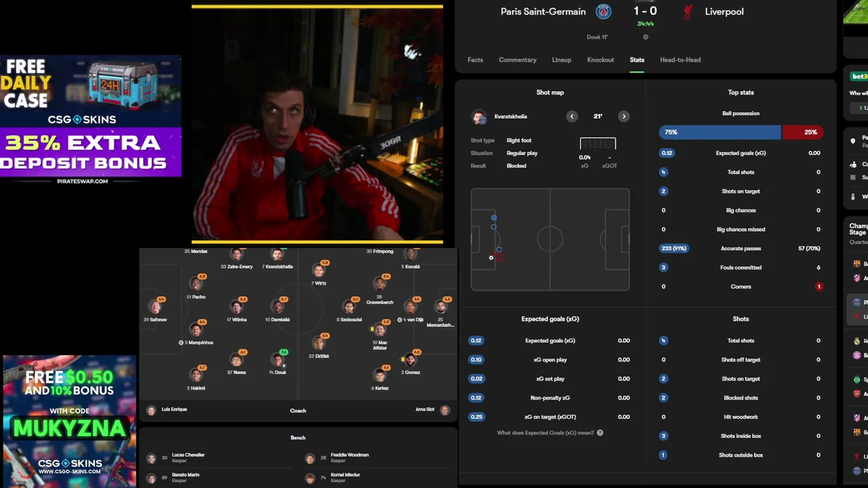This screenshot has width=868, height=488.
Task: Click the 'Expected goals (xG)' top stats row label
Action: pyautogui.click(x=741, y=153)
